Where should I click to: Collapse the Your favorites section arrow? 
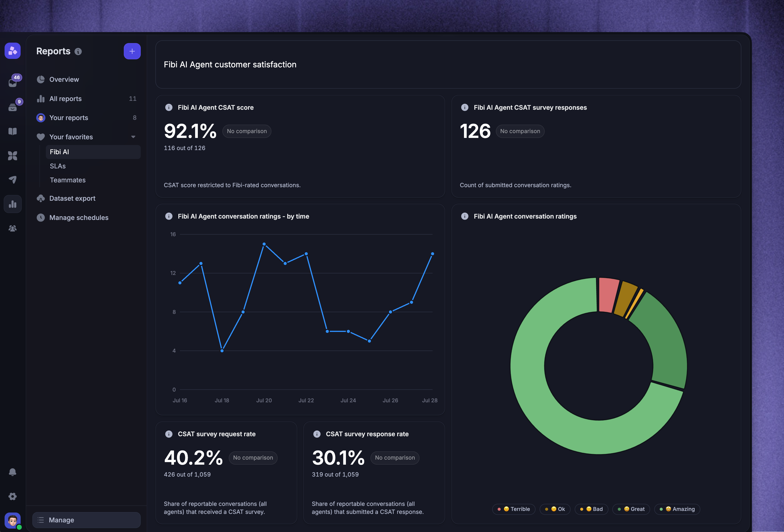coord(133,137)
